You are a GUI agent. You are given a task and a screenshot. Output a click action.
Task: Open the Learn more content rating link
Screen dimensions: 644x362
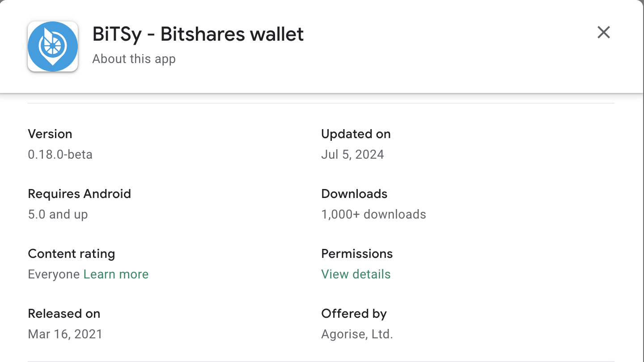coord(116,274)
